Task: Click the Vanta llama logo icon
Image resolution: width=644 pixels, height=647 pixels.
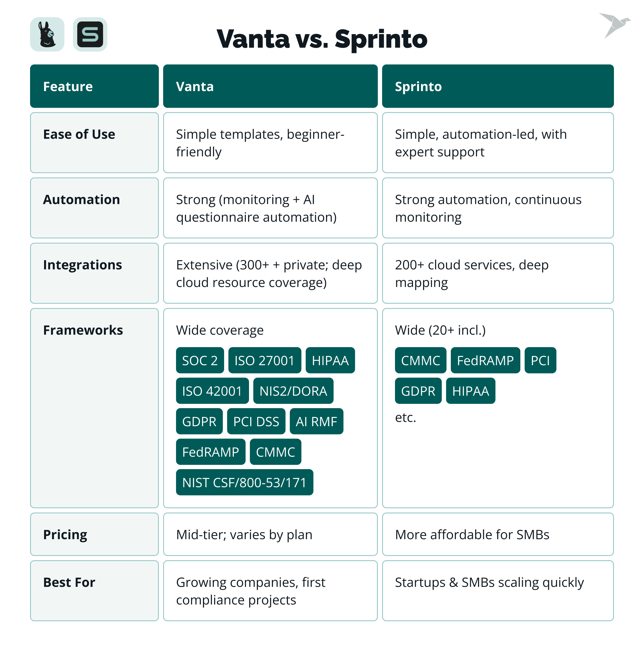Action: pyautogui.click(x=47, y=34)
